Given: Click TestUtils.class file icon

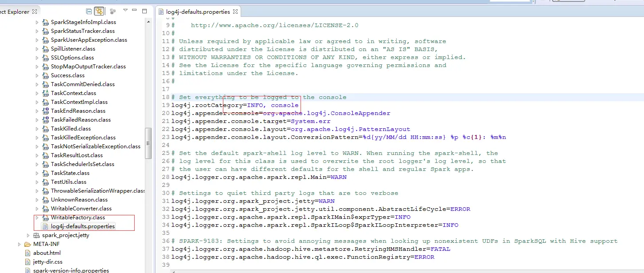Looking at the screenshot, I should [45, 182].
